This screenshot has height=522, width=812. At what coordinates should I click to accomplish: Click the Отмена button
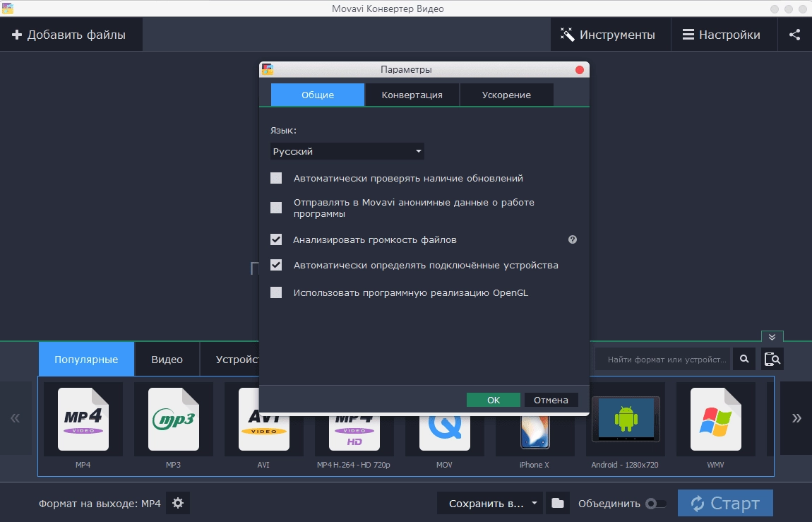(x=551, y=400)
